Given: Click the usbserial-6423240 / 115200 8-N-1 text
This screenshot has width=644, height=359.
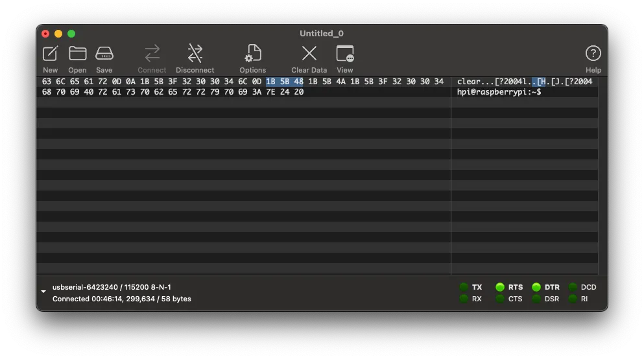Looking at the screenshot, I should pyautogui.click(x=112, y=287).
